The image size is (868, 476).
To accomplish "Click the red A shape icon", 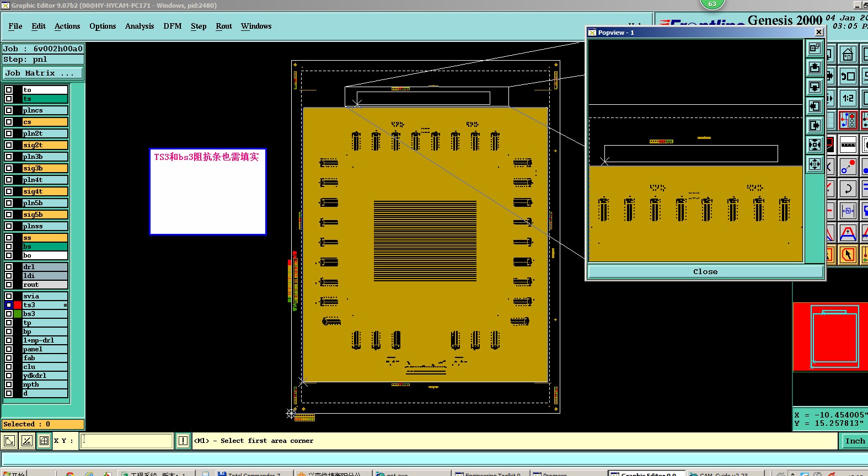I will [848, 233].
